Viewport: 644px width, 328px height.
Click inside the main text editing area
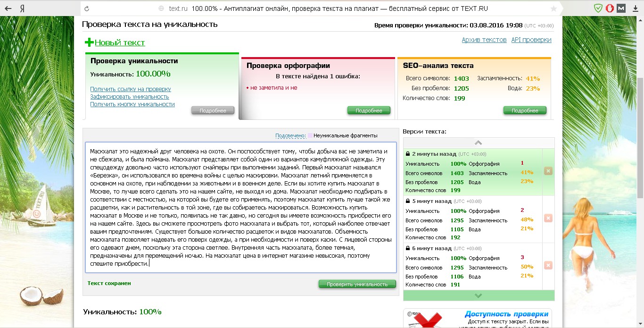240,207
